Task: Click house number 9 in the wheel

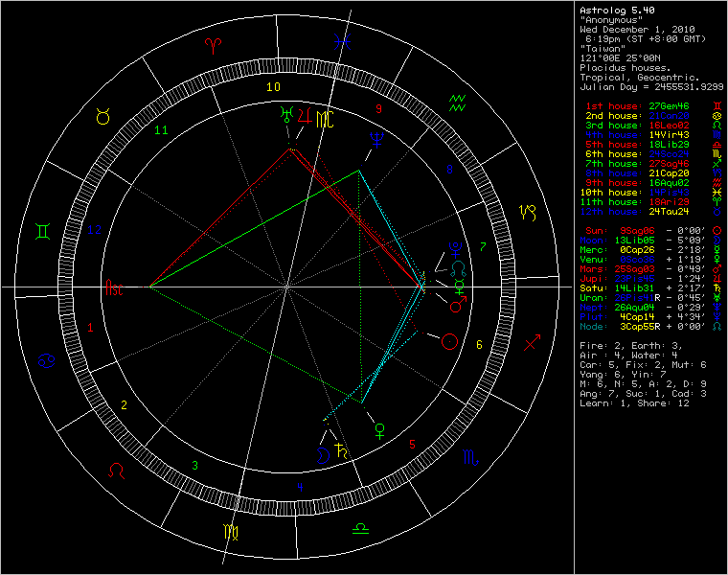Action: pyautogui.click(x=379, y=108)
